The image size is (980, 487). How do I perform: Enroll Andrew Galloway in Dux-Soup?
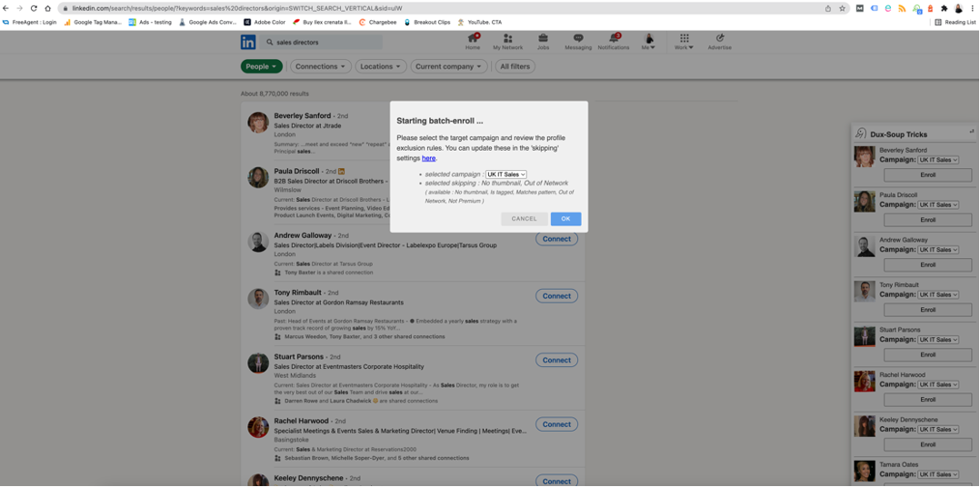(927, 264)
